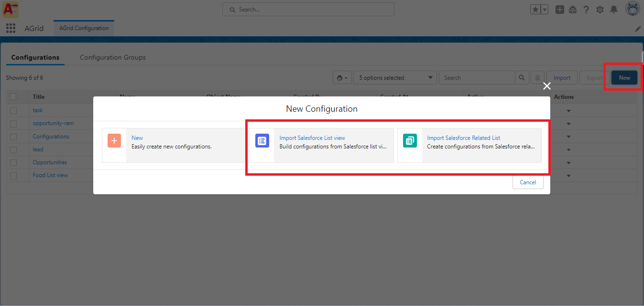Open the lead configuration link
The image size is (644, 306).
(38, 149)
